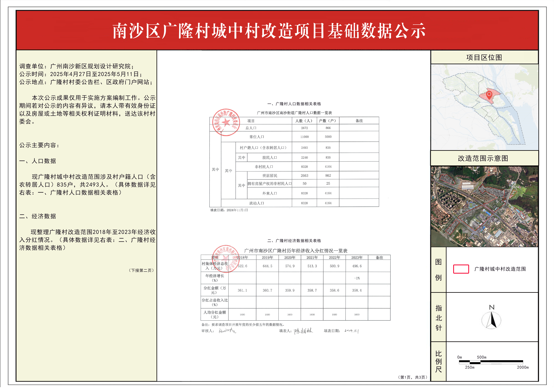Select the 项目区位图 heading

484,57
